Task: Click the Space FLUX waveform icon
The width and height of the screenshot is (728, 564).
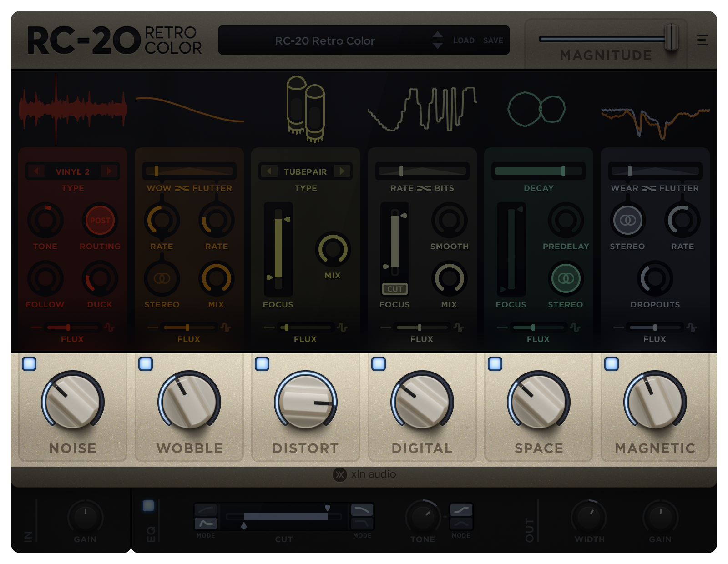Action: click(x=576, y=327)
